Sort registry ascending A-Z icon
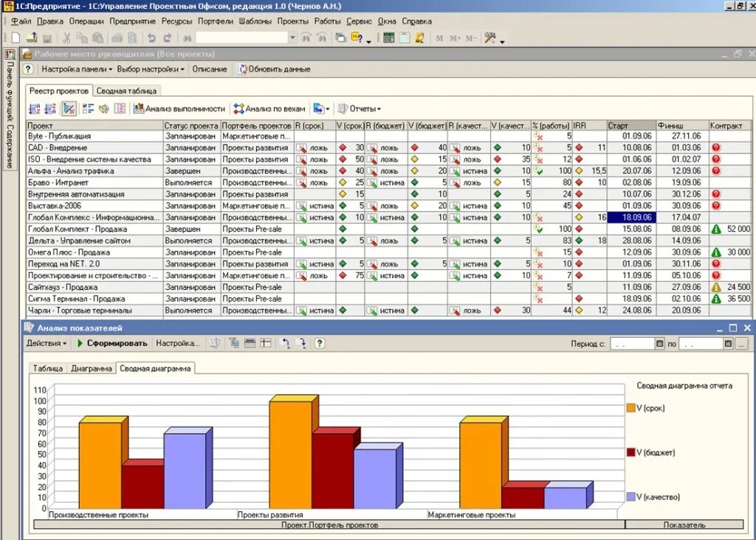 34,109
